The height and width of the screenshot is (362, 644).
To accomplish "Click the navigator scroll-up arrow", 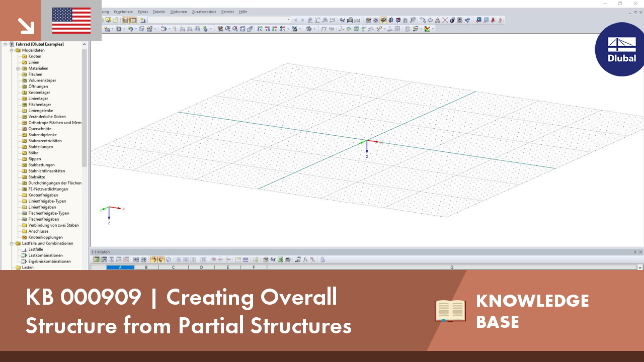I will click(x=85, y=44).
